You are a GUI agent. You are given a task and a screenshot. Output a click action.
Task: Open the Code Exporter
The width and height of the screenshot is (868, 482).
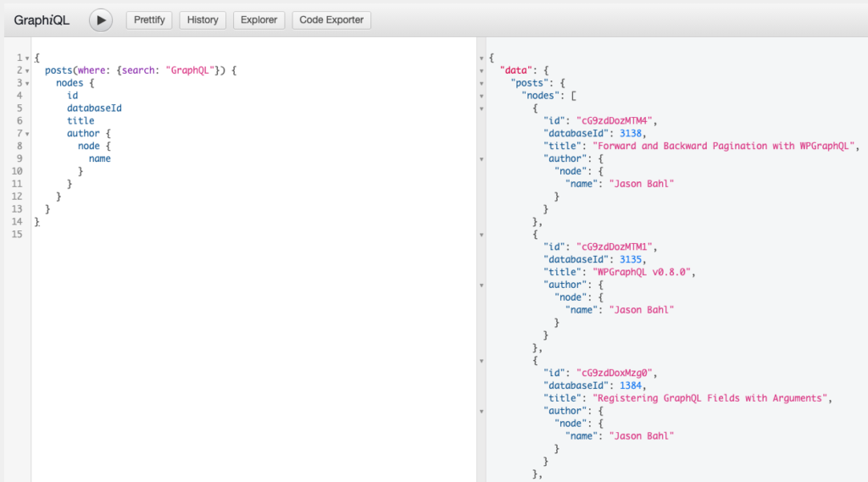click(331, 19)
